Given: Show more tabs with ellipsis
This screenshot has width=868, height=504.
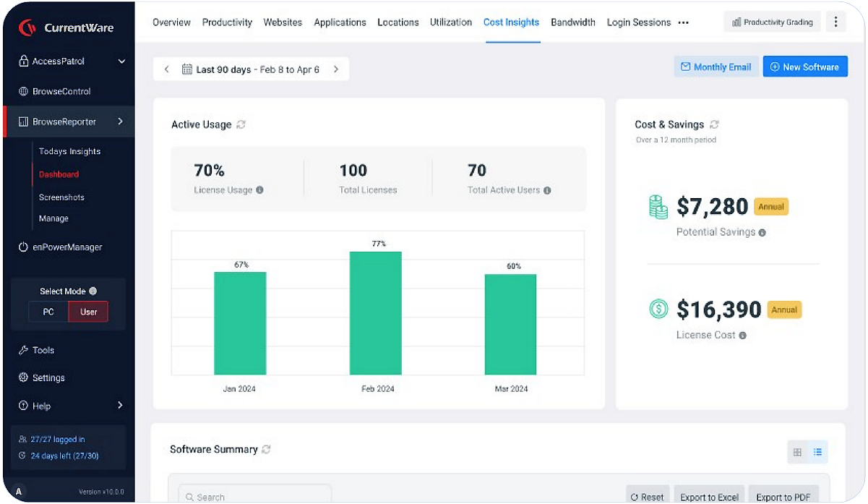Looking at the screenshot, I should click(x=683, y=22).
